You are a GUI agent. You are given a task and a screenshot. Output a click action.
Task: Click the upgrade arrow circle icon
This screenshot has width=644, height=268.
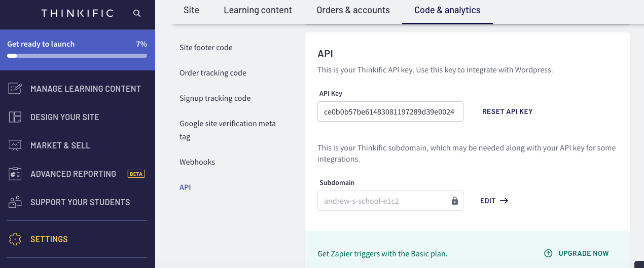click(548, 253)
